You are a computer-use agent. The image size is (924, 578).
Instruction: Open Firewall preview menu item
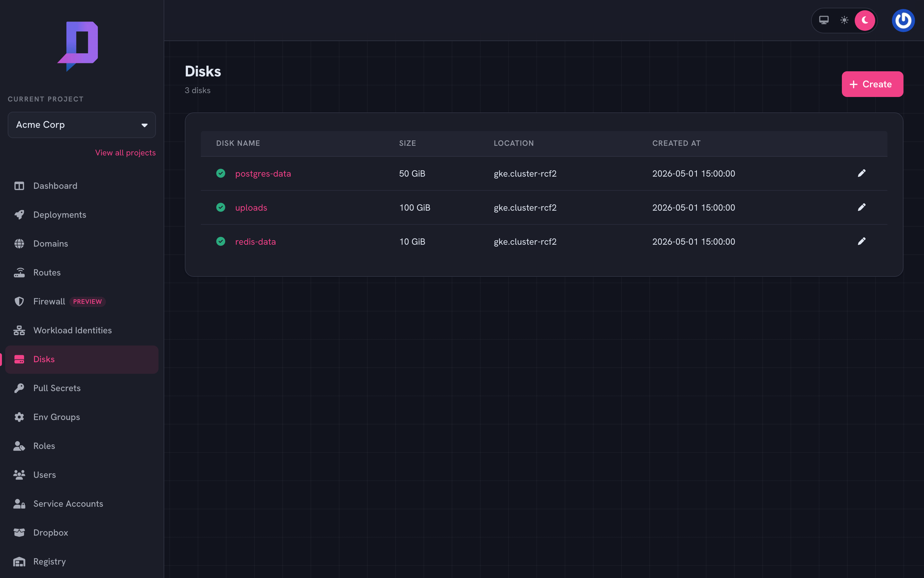tap(82, 301)
